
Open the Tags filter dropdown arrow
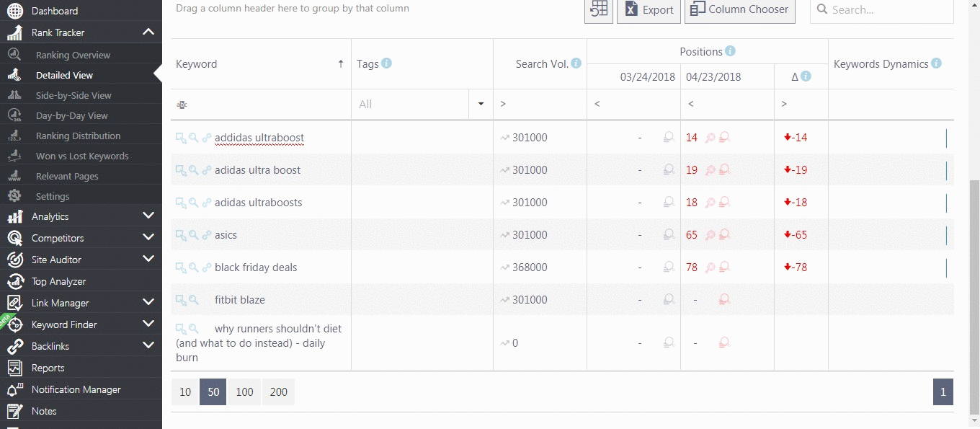pyautogui.click(x=481, y=105)
